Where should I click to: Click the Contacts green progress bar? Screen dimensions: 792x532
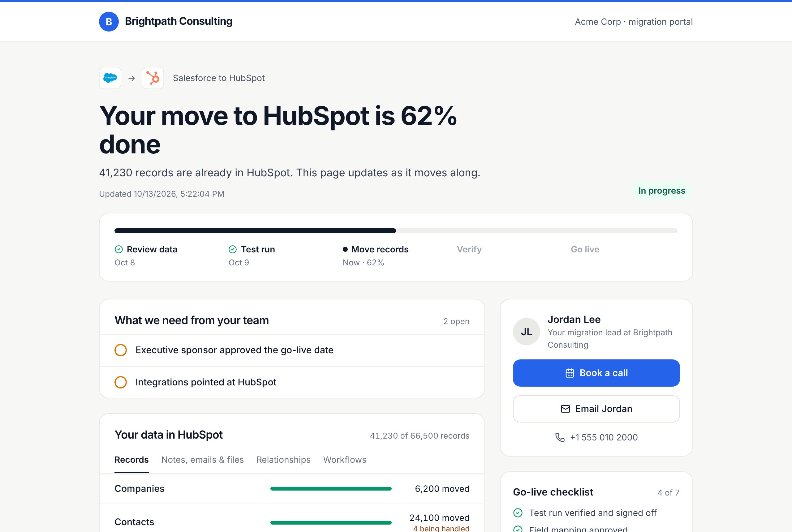[x=331, y=522]
